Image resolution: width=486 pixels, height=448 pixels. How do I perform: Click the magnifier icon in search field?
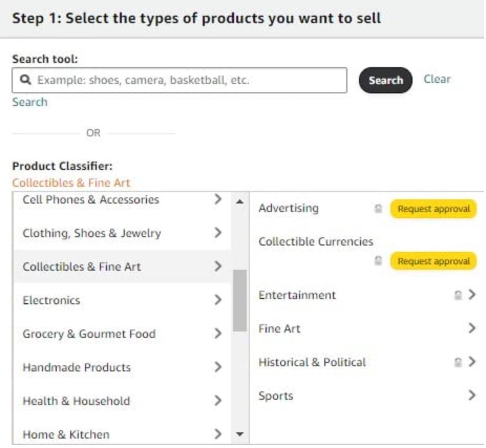point(25,80)
